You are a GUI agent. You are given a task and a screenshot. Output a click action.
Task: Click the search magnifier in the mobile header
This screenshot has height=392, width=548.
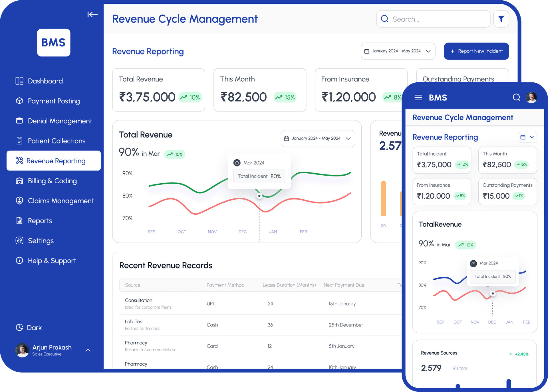[517, 98]
